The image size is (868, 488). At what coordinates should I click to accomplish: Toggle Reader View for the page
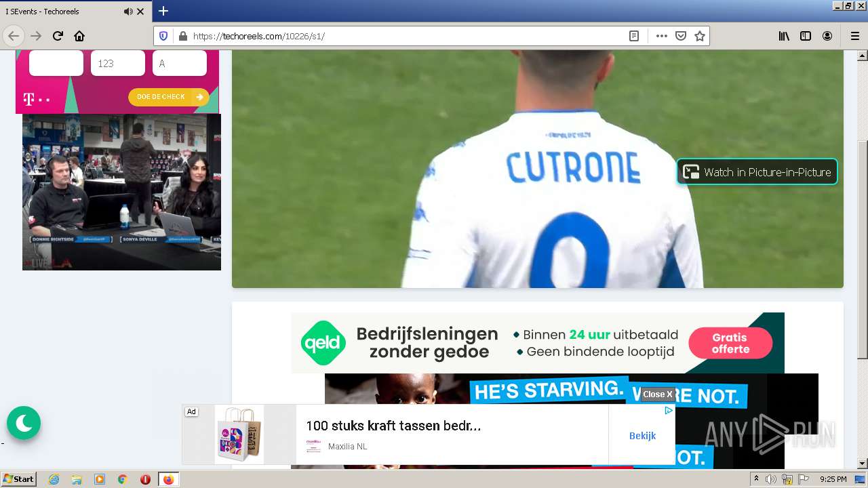tap(634, 36)
